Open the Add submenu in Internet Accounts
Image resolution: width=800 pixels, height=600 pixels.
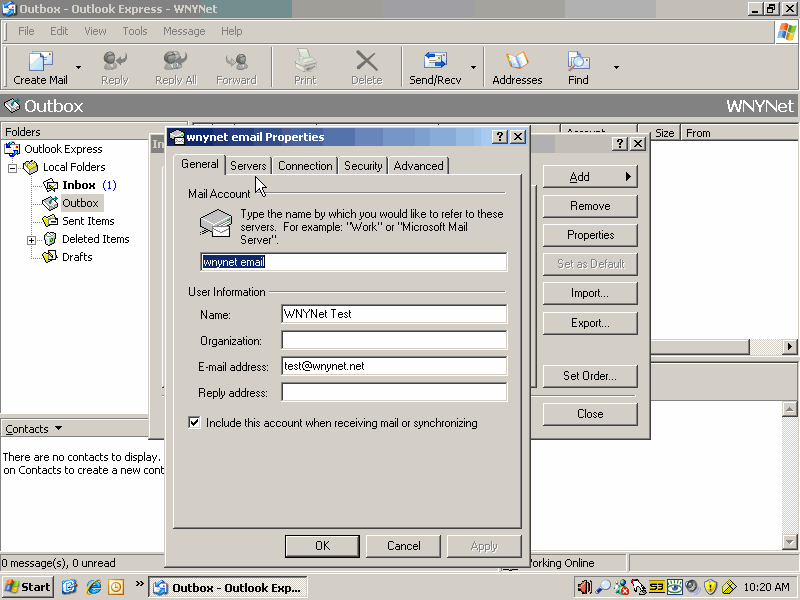[x=590, y=177]
